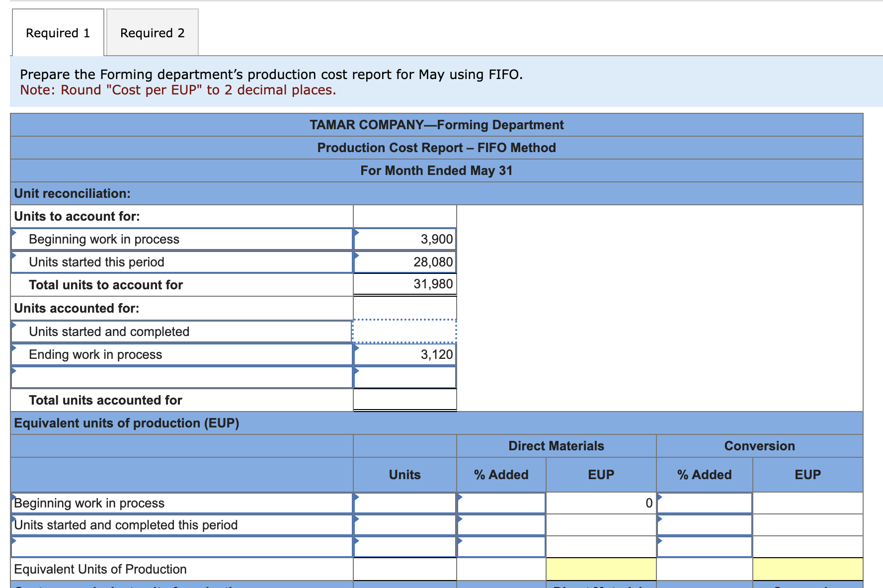
Task: Click the Production Cost Report – FIFO Method title
Action: (x=436, y=148)
